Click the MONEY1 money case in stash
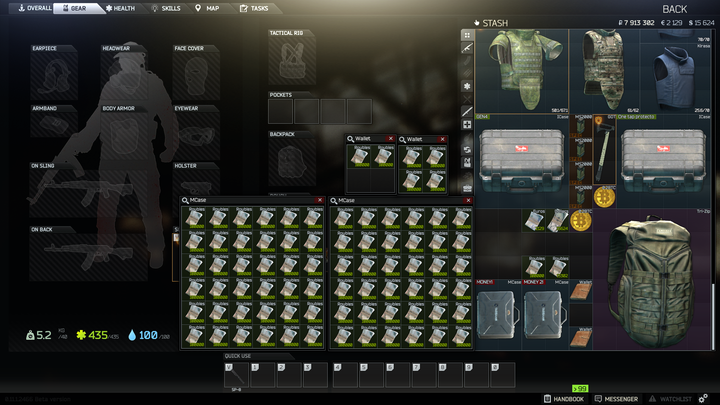The height and width of the screenshot is (405, 720). pos(498,316)
